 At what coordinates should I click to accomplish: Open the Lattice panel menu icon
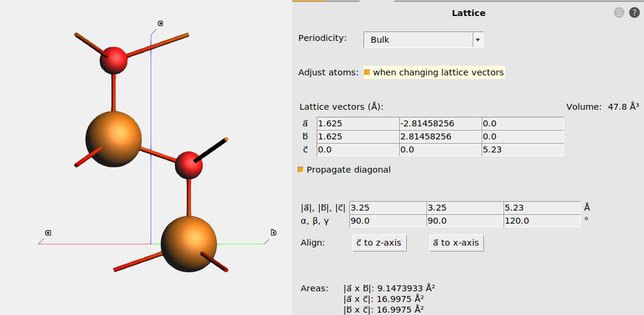(619, 12)
